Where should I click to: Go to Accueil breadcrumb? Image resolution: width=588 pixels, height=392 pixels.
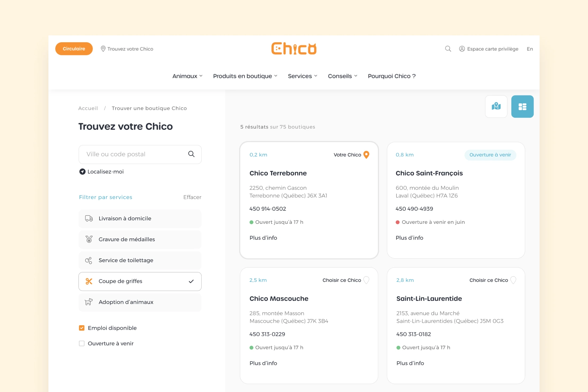point(88,108)
